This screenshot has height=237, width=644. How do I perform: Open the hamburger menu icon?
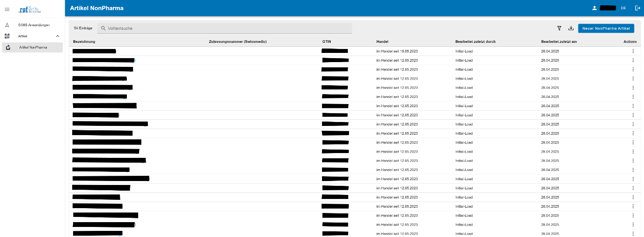click(7, 9)
